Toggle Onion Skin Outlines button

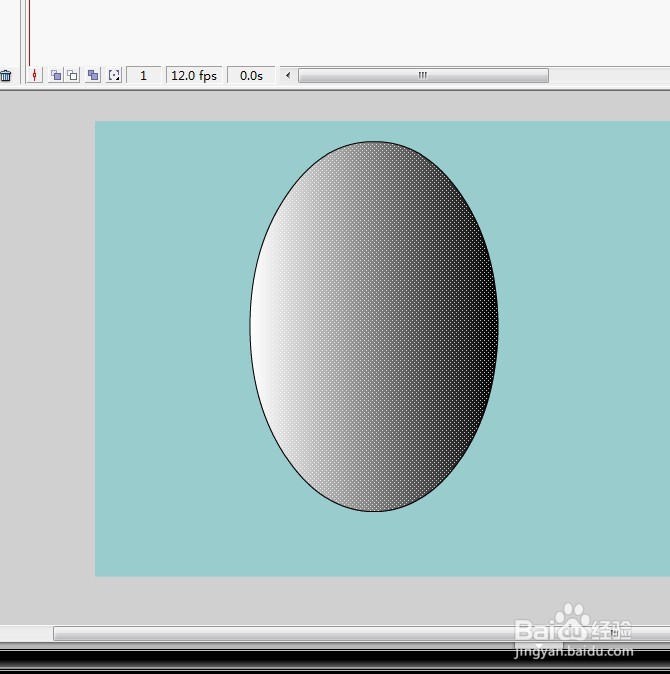click(x=72, y=75)
